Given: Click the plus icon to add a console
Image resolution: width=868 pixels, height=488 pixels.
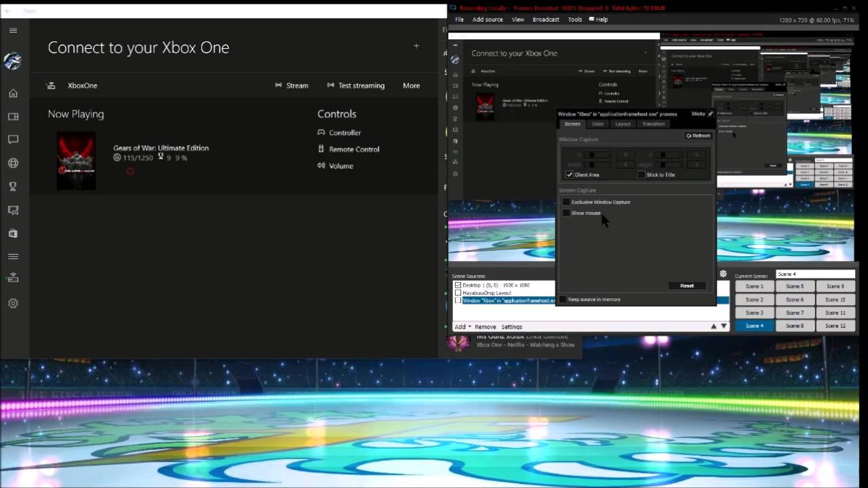Looking at the screenshot, I should click(416, 46).
